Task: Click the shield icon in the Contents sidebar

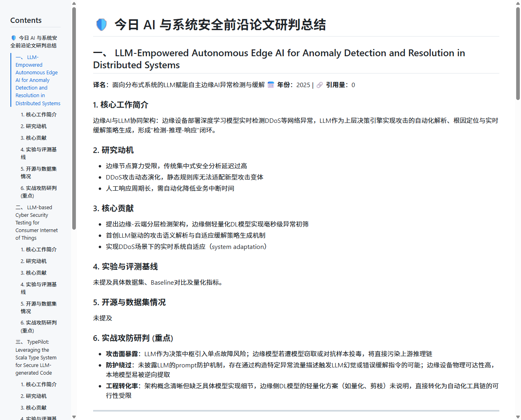Action: (x=13, y=38)
